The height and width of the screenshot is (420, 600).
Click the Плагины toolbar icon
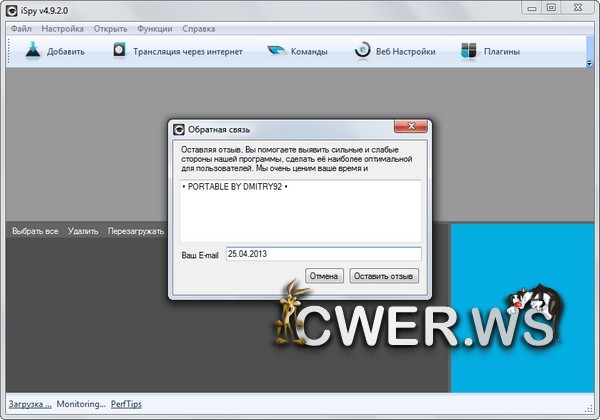pos(469,50)
